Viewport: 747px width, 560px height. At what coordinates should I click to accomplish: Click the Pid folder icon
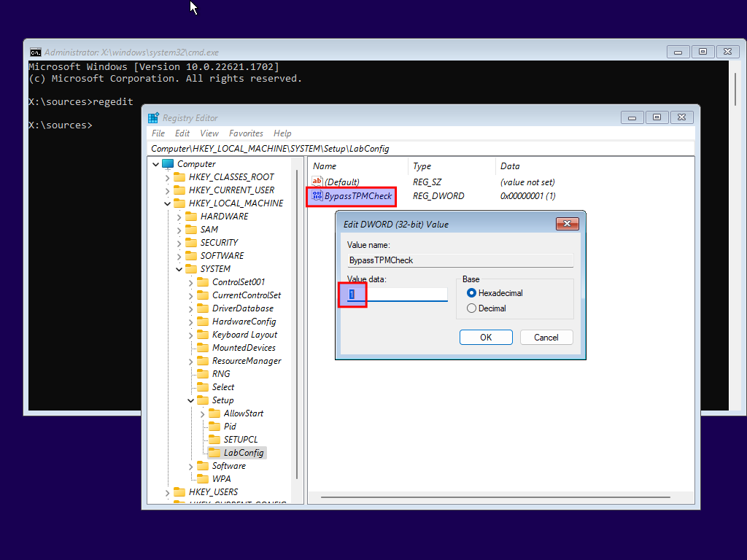click(214, 426)
